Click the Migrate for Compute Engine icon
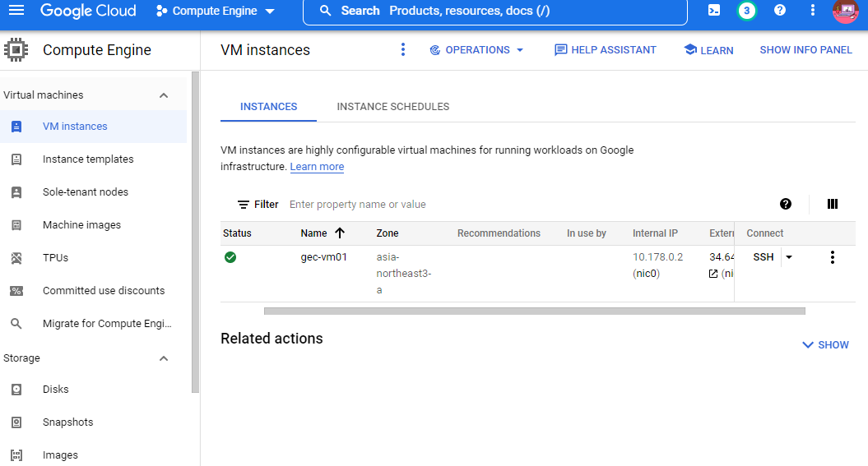868x466 pixels. click(16, 323)
